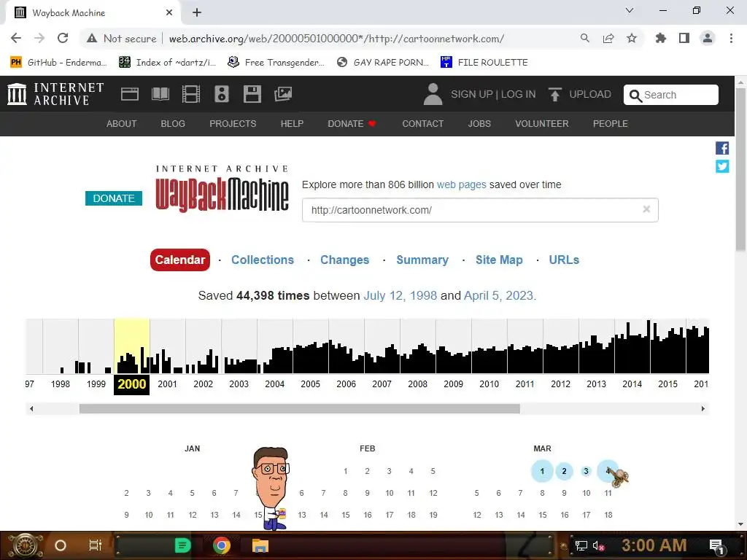
Task: Open Task View in the taskbar
Action: [x=96, y=545]
